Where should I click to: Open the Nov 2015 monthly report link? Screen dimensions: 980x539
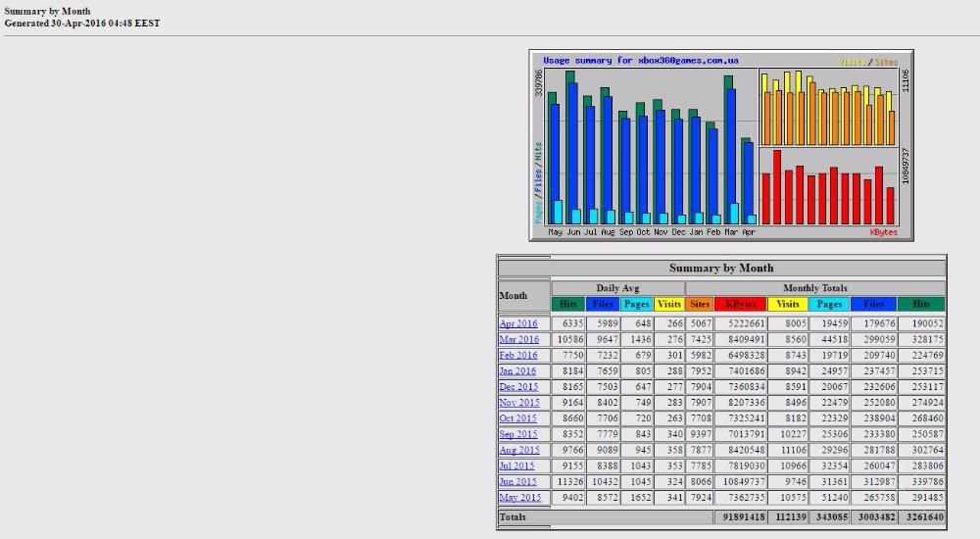[x=519, y=402]
